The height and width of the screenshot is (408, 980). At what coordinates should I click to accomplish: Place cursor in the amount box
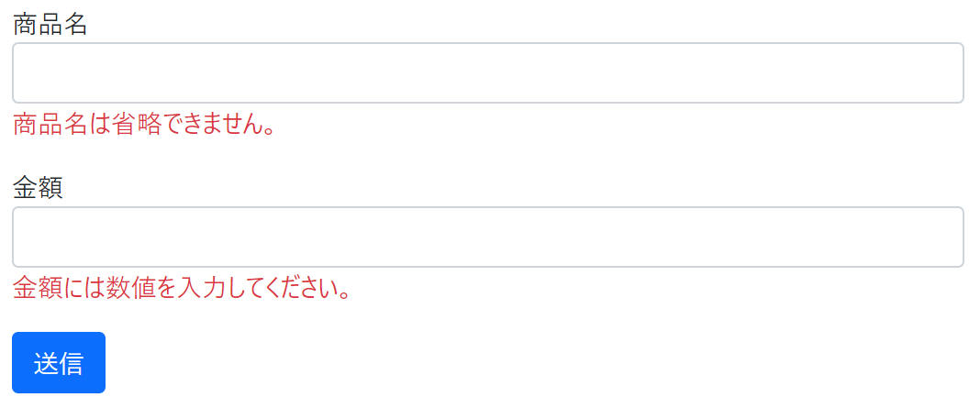pos(488,237)
